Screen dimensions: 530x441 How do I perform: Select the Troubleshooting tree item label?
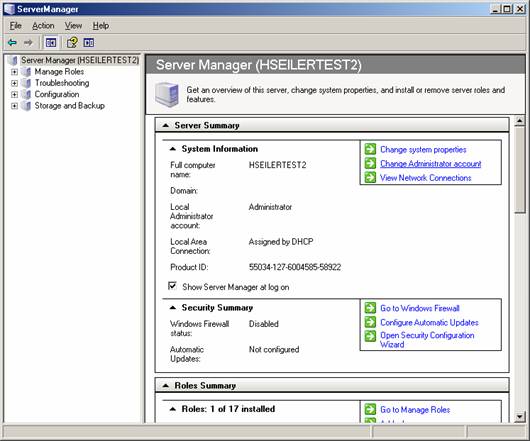(x=62, y=83)
